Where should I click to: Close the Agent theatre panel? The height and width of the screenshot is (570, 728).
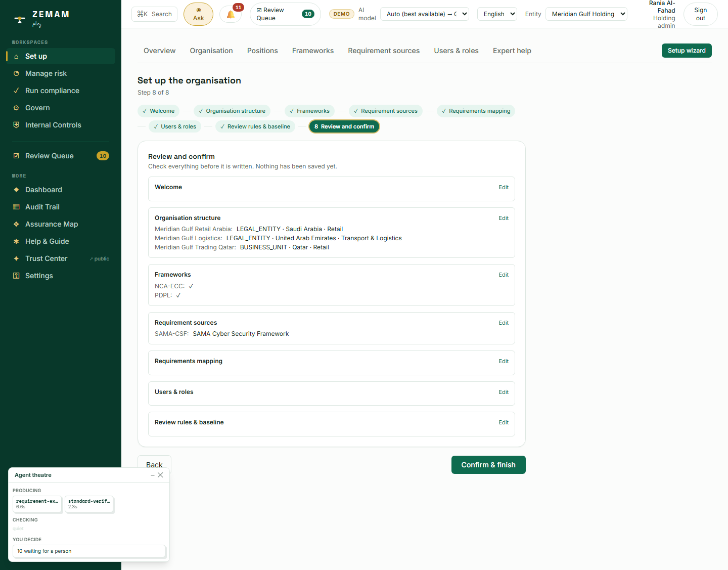(x=160, y=475)
